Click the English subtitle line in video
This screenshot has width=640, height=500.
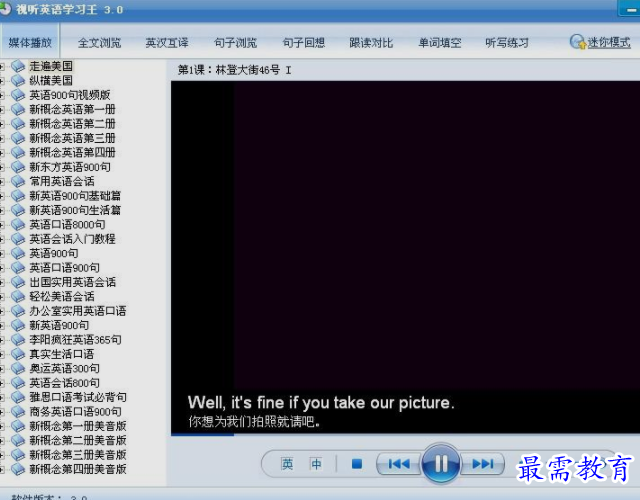[321, 403]
